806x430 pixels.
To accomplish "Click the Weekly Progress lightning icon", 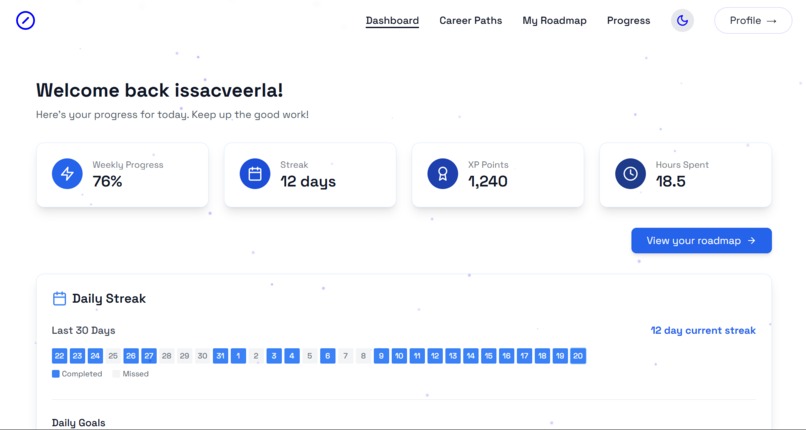I will (67, 174).
